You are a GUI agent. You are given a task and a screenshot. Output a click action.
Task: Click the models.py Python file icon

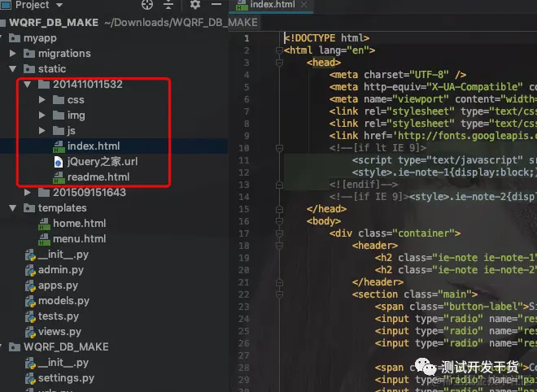click(30, 301)
